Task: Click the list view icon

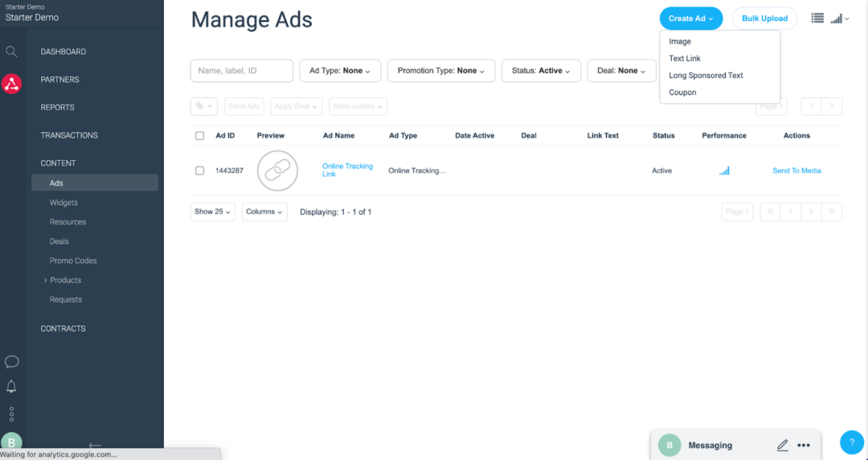Action: pyautogui.click(x=817, y=19)
